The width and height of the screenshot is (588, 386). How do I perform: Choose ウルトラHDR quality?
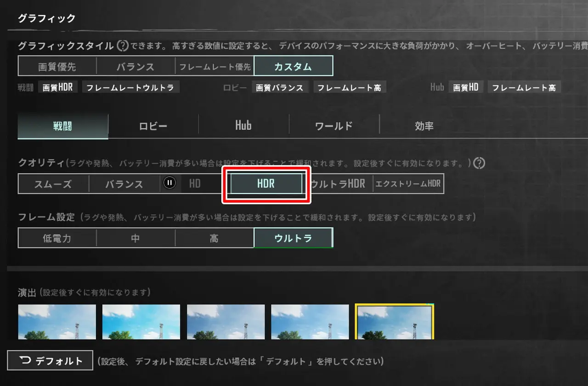tap(338, 184)
